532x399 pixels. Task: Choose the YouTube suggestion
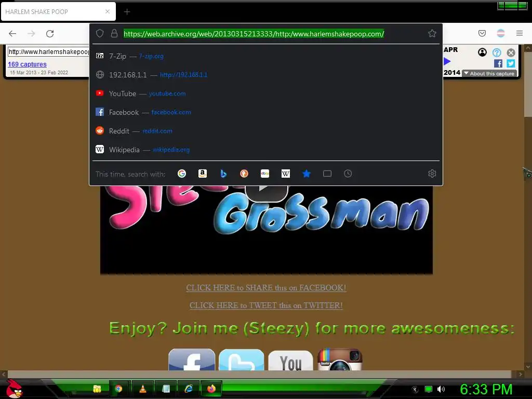266,94
